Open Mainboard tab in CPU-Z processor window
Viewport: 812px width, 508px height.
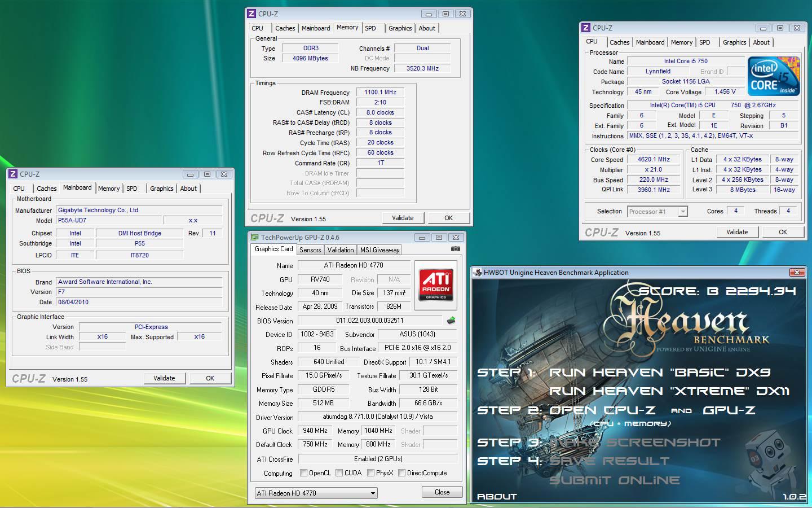[650, 42]
